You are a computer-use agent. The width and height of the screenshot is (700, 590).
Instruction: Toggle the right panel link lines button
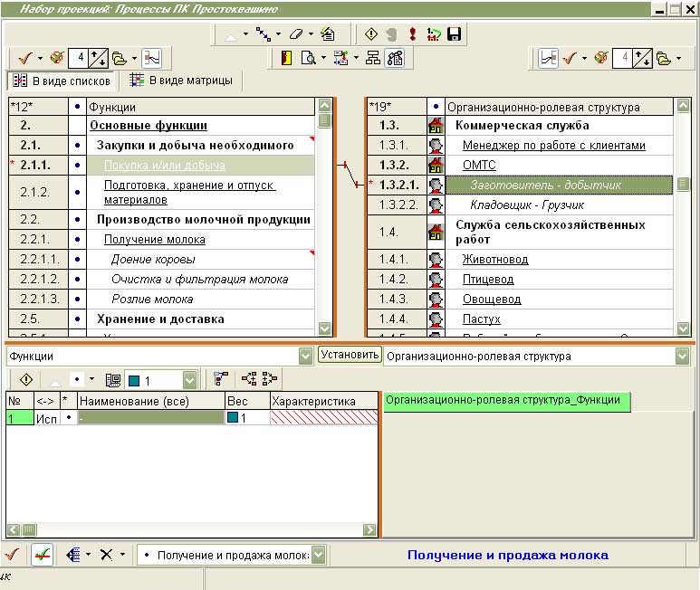click(548, 58)
